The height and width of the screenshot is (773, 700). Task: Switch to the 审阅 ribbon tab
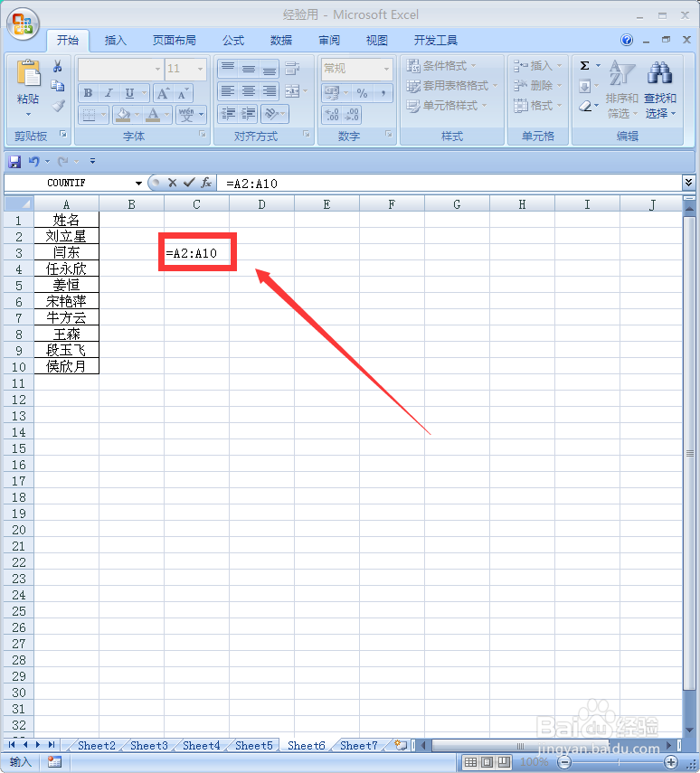coord(329,41)
